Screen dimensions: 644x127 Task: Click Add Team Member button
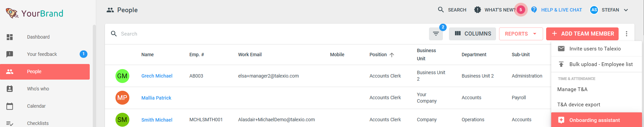[582, 34]
